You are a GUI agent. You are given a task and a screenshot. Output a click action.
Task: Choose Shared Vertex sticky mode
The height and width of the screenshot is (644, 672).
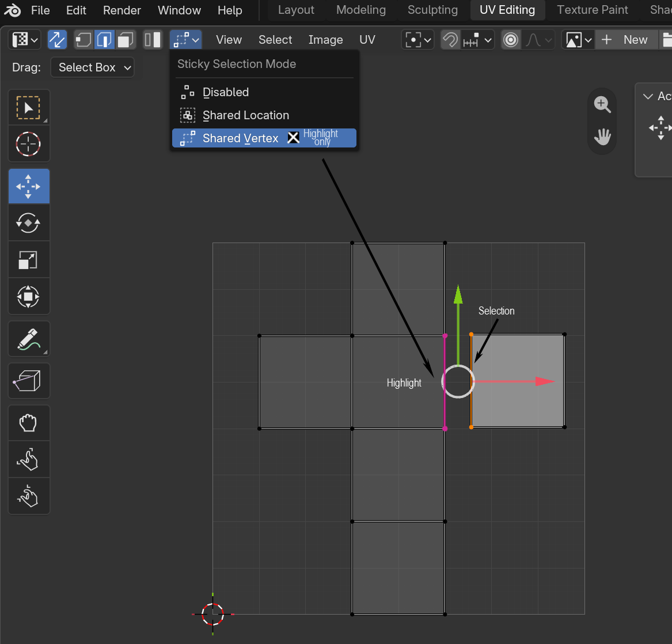click(264, 138)
